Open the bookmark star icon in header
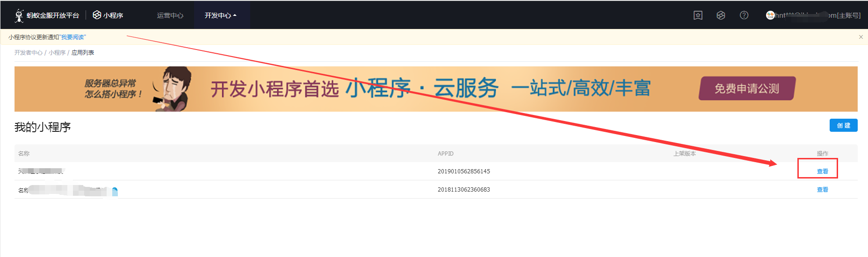868x257 pixels. point(698,15)
